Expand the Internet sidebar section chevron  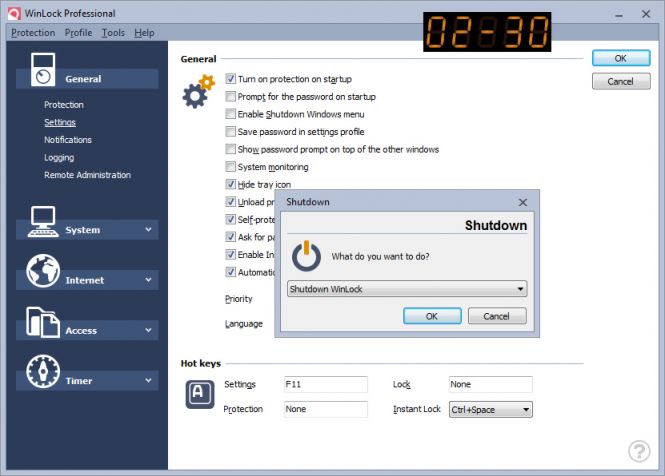(148, 280)
